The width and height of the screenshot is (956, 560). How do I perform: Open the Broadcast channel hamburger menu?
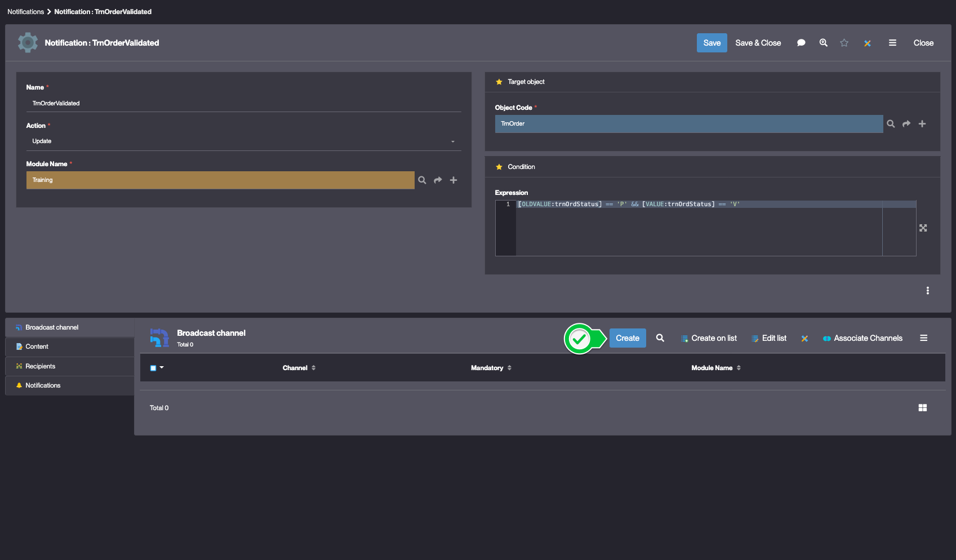924,338
